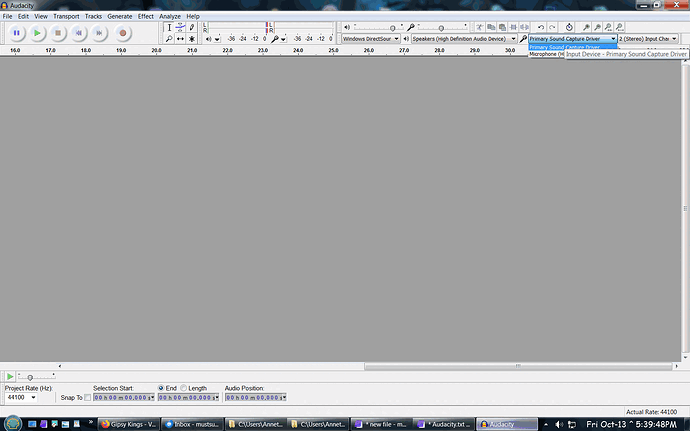
Task: Select the Time Shift tool
Action: tap(180, 39)
